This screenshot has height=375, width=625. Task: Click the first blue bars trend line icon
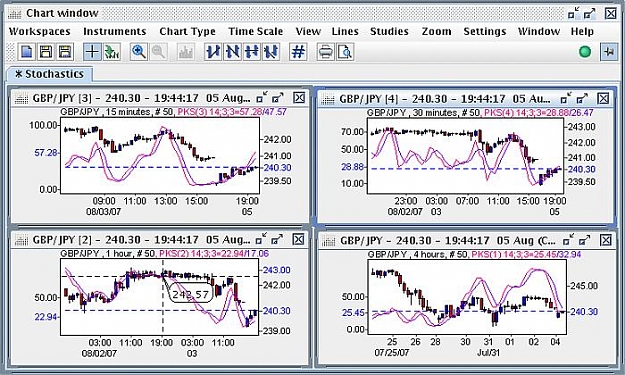[213, 52]
